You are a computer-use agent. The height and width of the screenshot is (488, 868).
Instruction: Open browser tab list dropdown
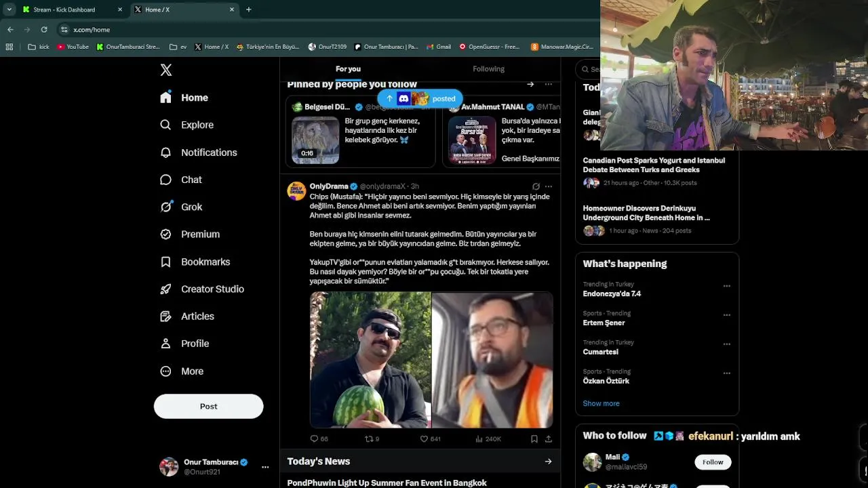coord(9,9)
